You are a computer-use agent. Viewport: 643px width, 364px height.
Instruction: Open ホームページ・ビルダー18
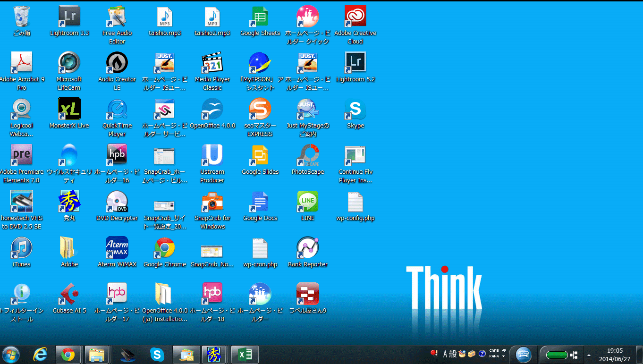(212, 303)
